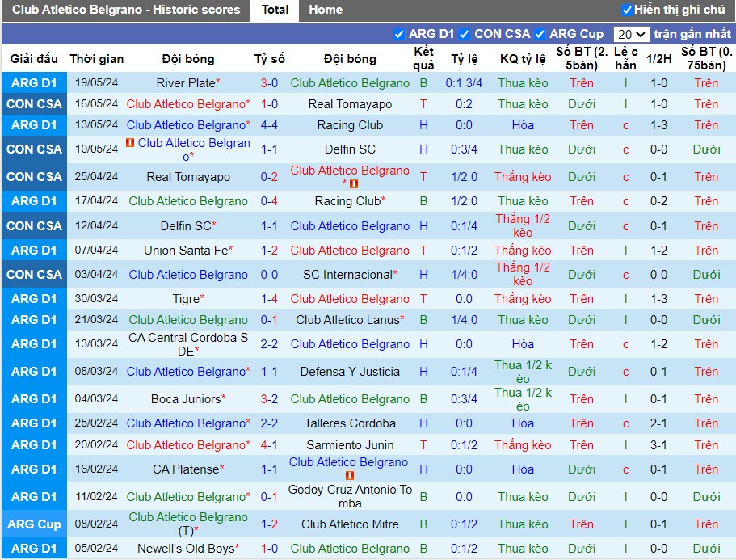The width and height of the screenshot is (736, 560).
Task: Open Club Atletico Belgrano link on 05/02/24 row
Action: point(350,549)
